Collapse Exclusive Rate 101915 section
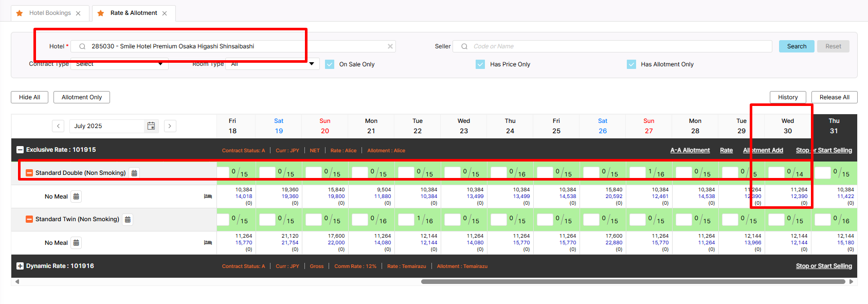 [x=20, y=150]
